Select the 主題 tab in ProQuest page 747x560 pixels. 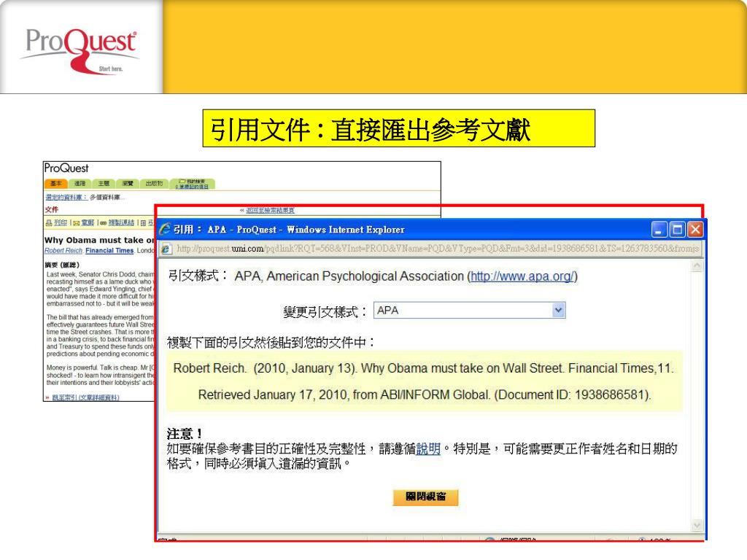pos(104,184)
